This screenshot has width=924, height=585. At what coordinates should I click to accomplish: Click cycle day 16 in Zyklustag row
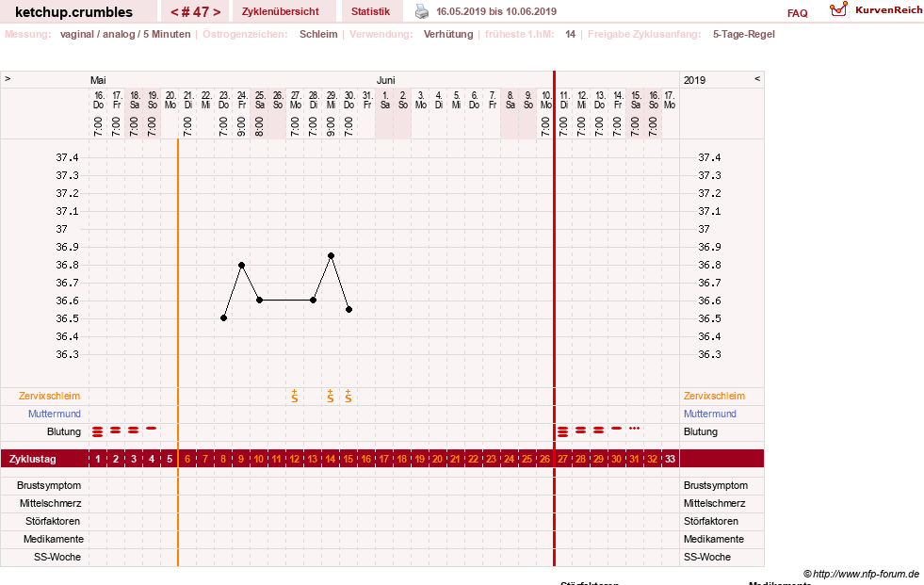click(366, 459)
